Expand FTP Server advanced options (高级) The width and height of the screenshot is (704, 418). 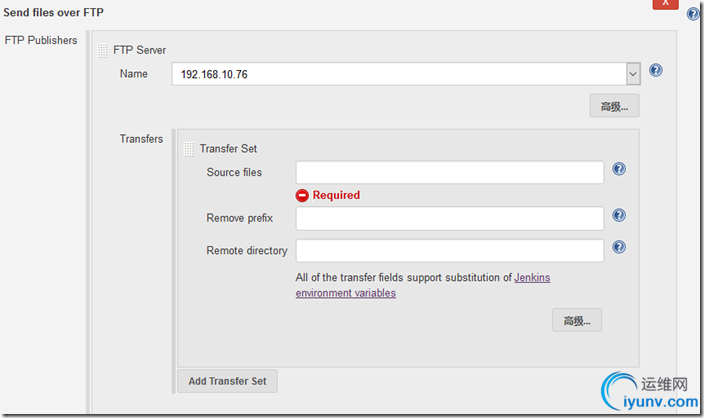(614, 106)
